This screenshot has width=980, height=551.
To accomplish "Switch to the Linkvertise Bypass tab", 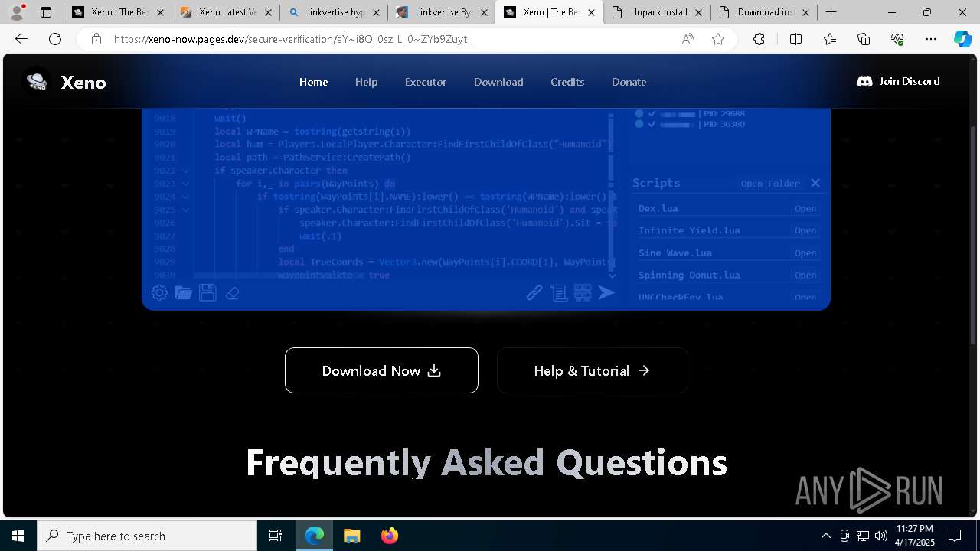I will click(442, 12).
